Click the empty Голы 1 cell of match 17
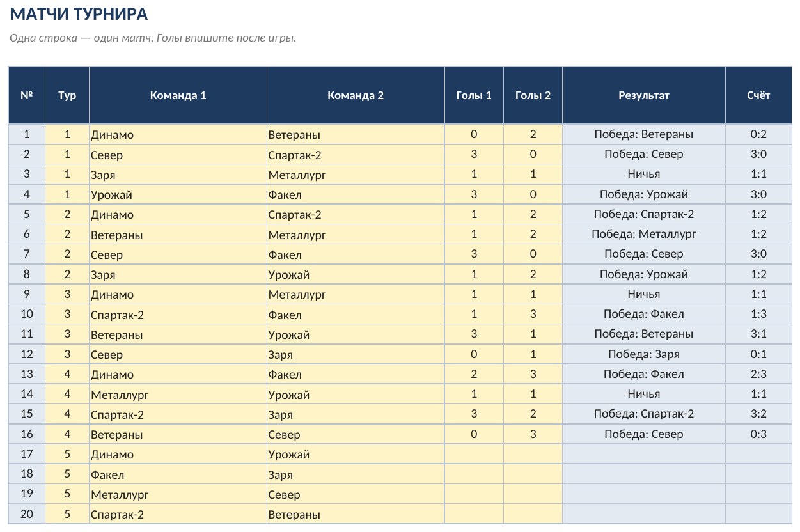This screenshot has height=532, width=800. [x=474, y=454]
